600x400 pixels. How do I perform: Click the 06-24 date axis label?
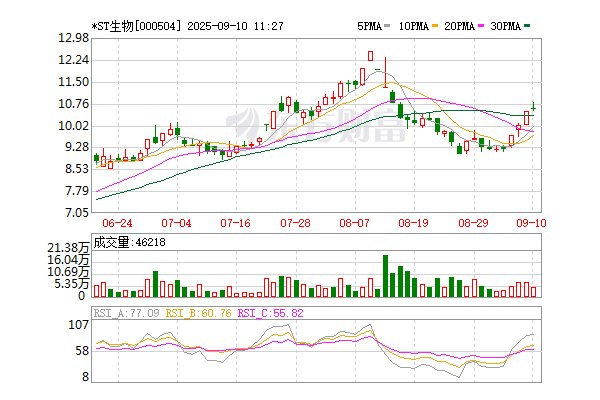pos(118,222)
